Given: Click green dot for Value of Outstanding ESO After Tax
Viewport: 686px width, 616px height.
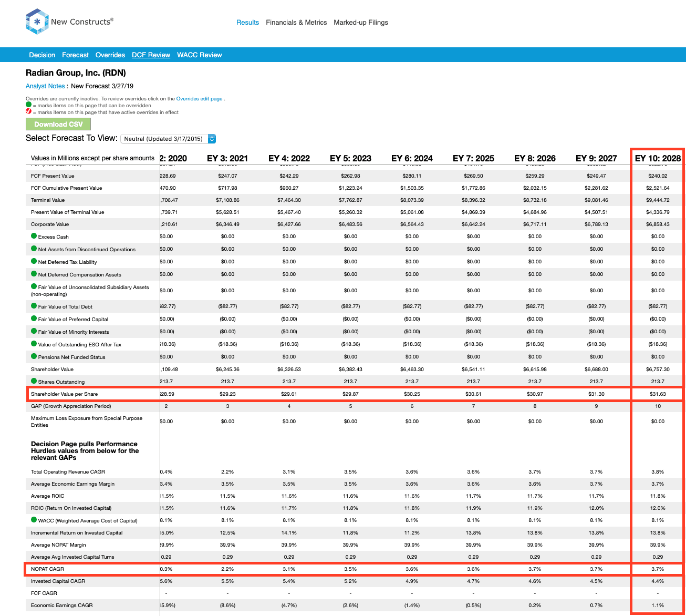Looking at the screenshot, I should click(x=34, y=344).
